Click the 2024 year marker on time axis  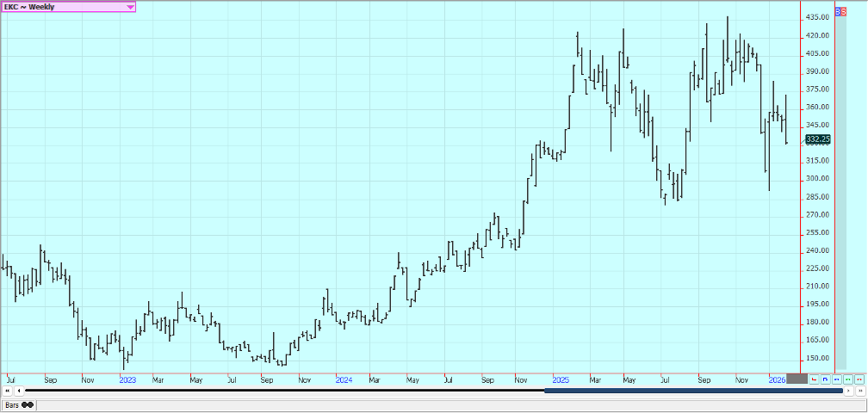pyautogui.click(x=344, y=379)
